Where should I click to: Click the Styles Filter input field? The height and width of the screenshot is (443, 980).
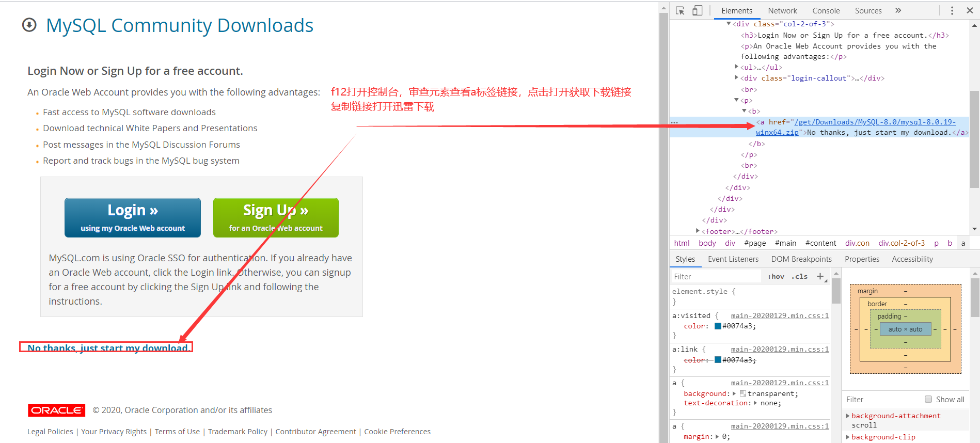tap(716, 277)
